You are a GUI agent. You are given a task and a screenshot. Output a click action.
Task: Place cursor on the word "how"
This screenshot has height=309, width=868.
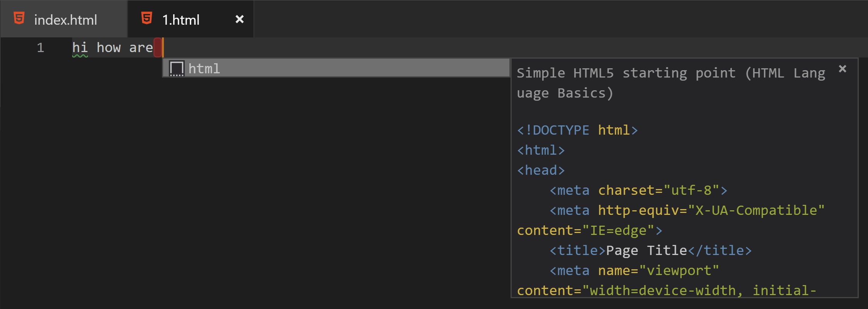coord(109,48)
